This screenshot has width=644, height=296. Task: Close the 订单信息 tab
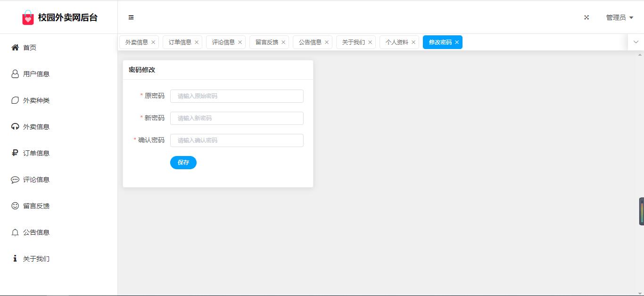tap(197, 42)
